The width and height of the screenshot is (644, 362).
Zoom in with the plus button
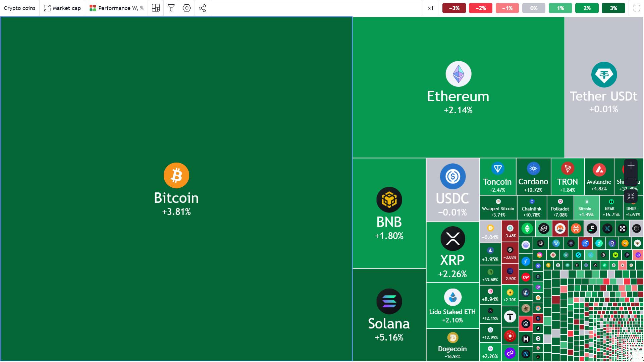click(x=631, y=166)
